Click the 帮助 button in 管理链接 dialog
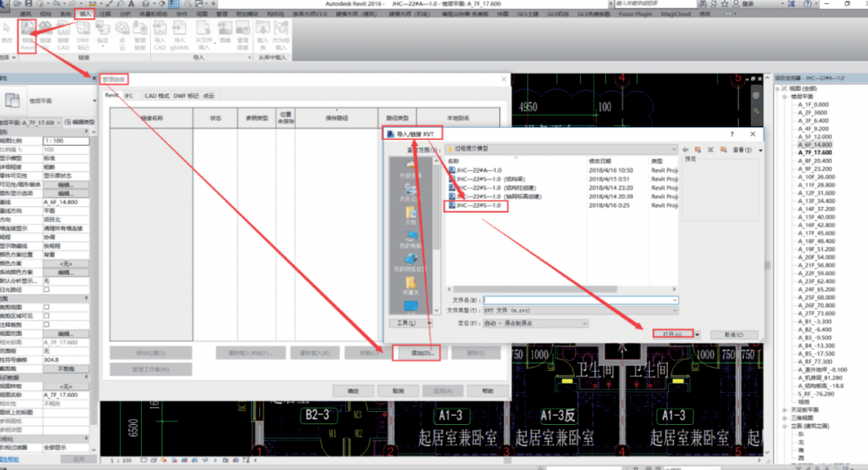This screenshot has width=868, height=470. tap(488, 391)
